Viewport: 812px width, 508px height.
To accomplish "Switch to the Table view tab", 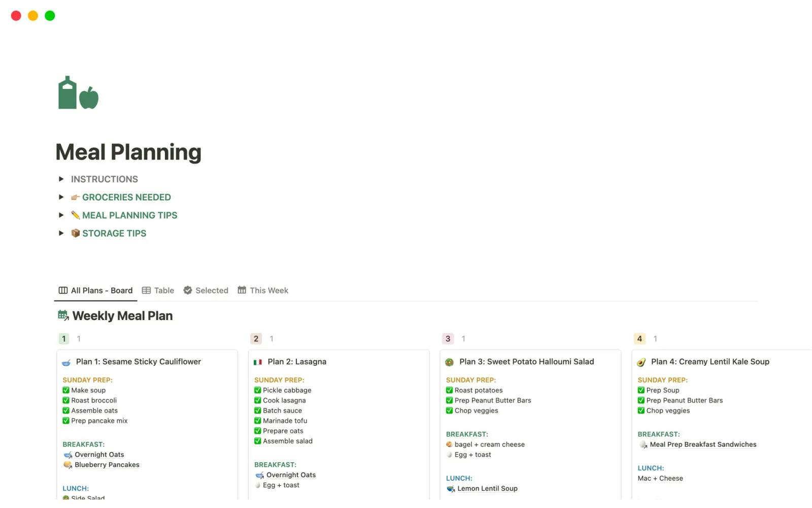I will (x=158, y=291).
